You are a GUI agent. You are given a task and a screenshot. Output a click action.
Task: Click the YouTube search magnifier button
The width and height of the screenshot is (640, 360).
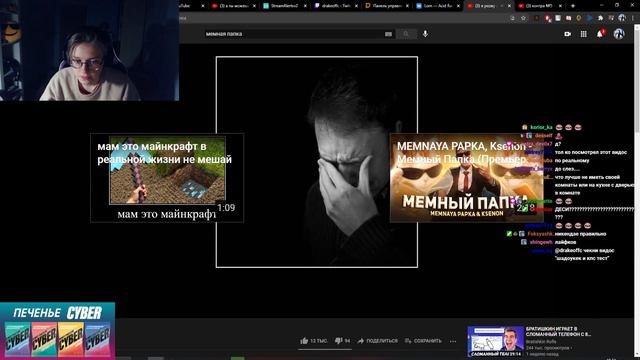coord(406,34)
